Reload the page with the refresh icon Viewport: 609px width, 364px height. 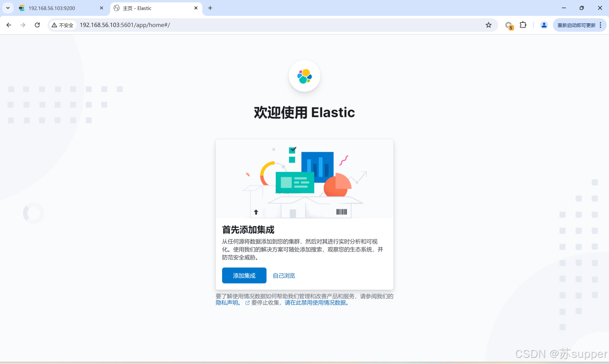37,25
